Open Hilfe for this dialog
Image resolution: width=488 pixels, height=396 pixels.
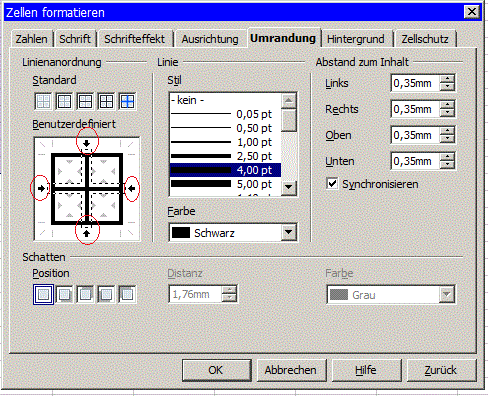(x=366, y=370)
